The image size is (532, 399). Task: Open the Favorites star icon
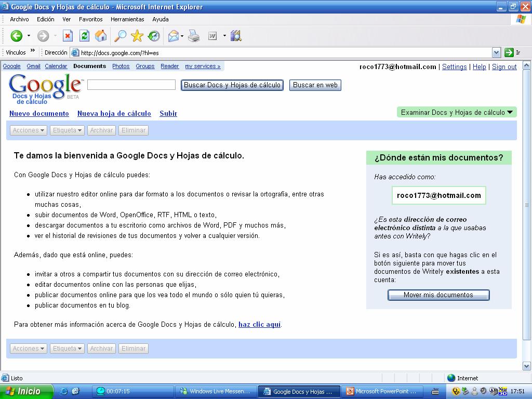tap(137, 36)
